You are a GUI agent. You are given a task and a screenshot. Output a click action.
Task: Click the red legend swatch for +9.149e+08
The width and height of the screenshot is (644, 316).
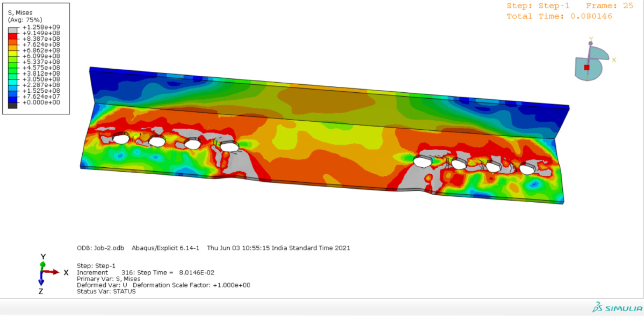13,36
